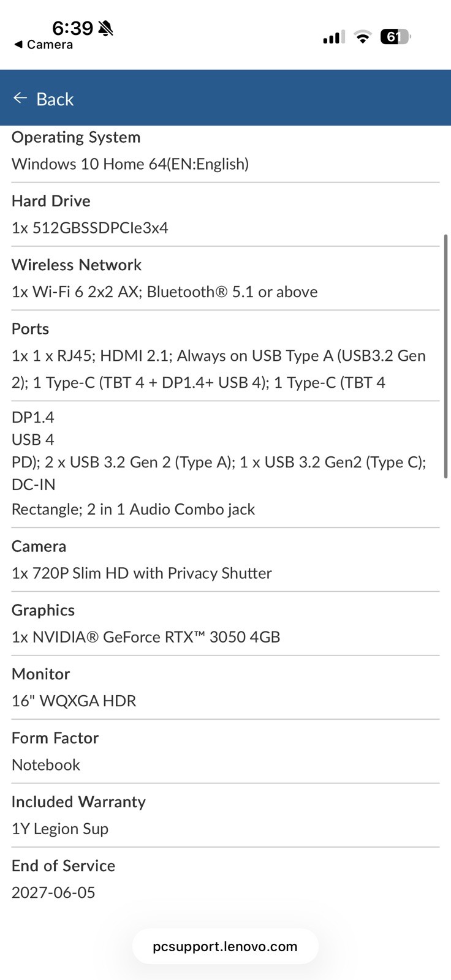Tap the Back label in header
The width and height of the screenshot is (451, 980).
tap(55, 99)
